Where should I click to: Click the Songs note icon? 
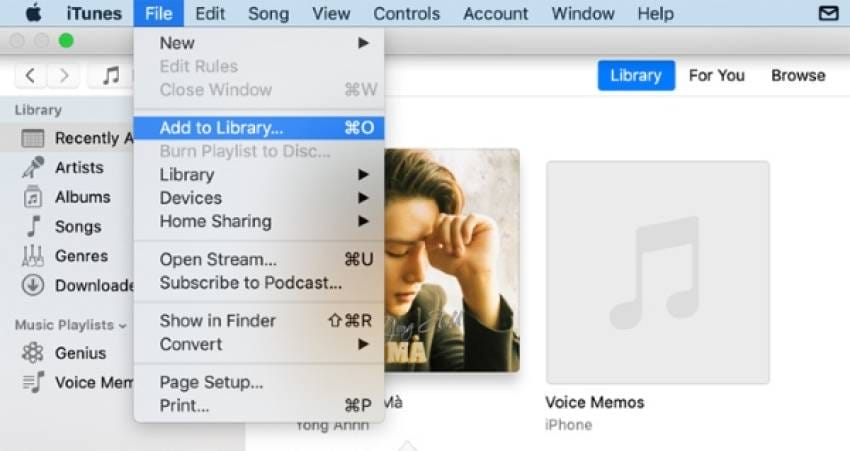click(x=33, y=226)
